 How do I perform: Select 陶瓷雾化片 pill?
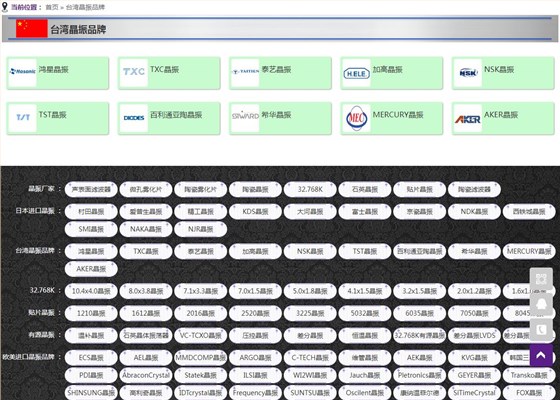201,189
